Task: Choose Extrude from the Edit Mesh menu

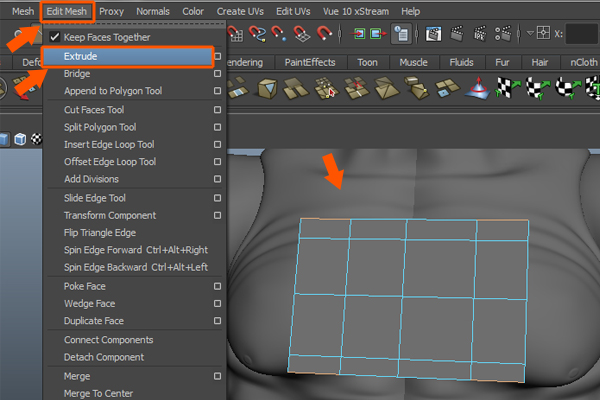Action: pyautogui.click(x=80, y=56)
